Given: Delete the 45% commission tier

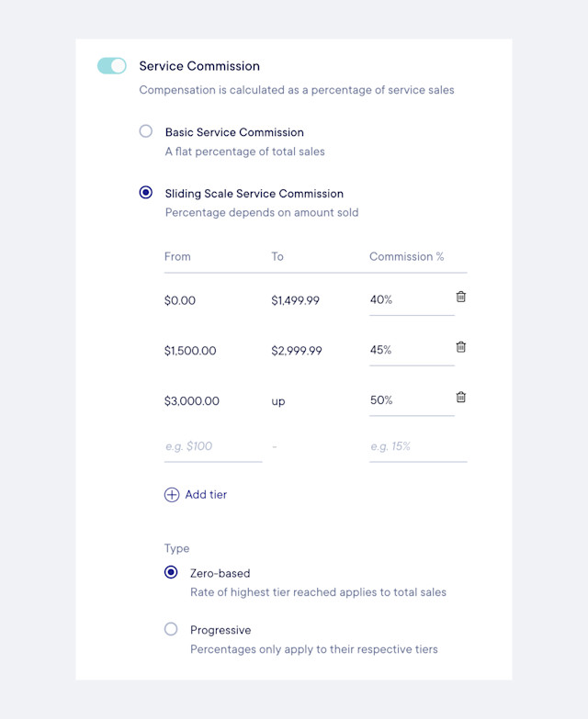Looking at the screenshot, I should [x=461, y=347].
